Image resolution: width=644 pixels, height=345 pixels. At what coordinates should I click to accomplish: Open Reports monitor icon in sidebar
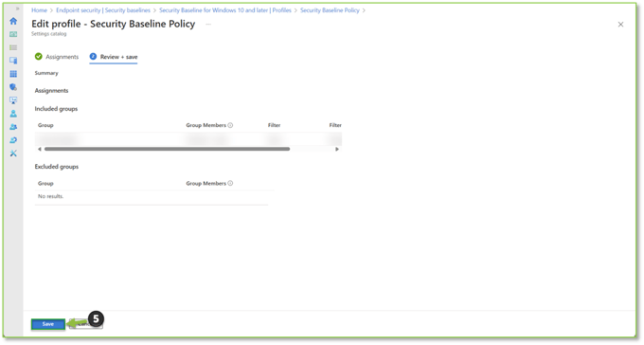13,100
